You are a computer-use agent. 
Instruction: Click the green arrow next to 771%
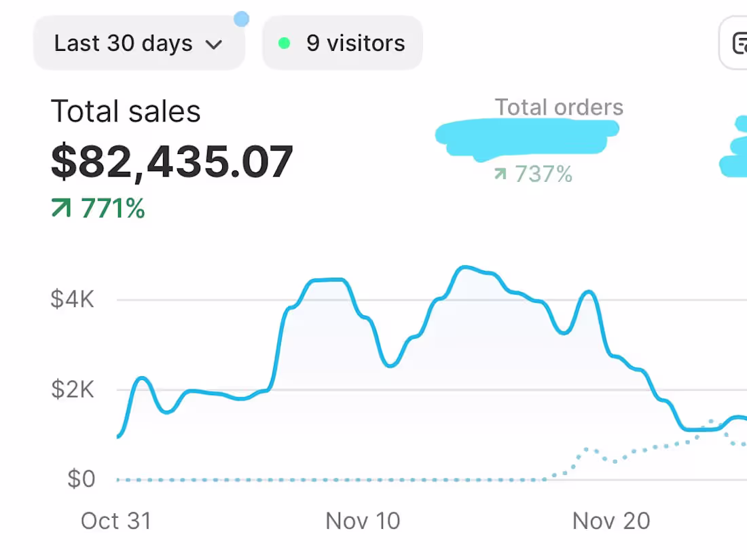(61, 208)
